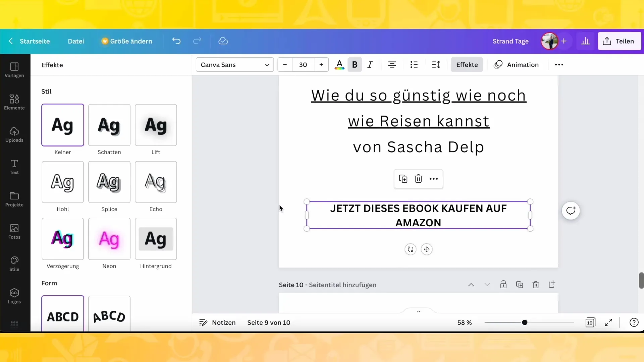Click Startseite in the navigation menu
Viewport: 644px width, 362px height.
(x=35, y=41)
